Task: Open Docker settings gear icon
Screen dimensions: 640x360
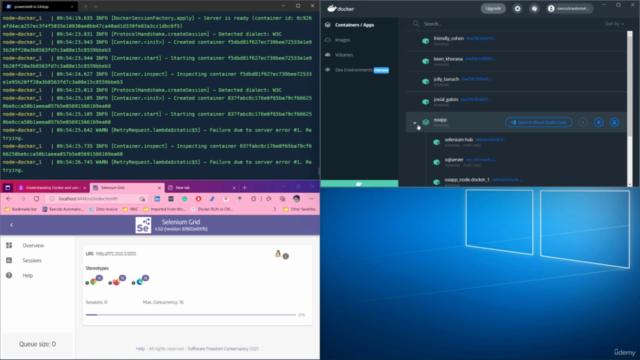Action: [517, 9]
